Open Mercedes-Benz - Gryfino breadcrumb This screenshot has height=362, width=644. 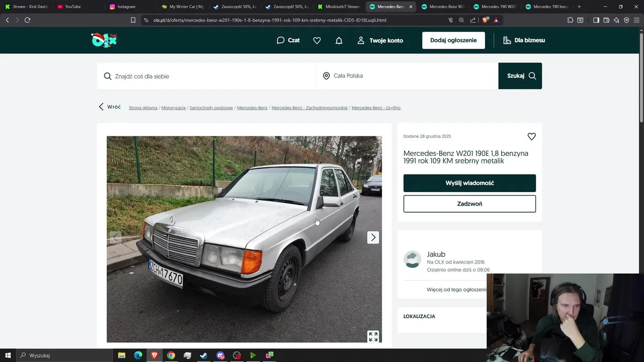[376, 108]
